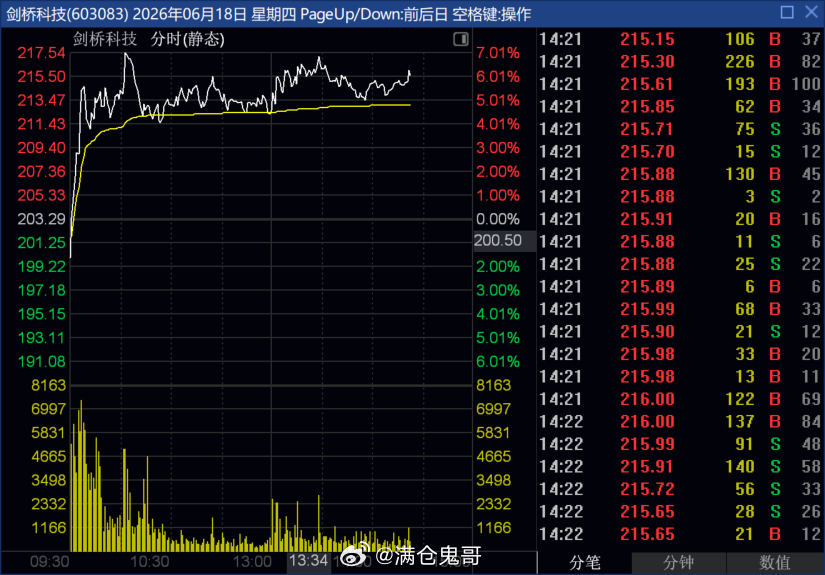Click the 8163 volume label on left

point(48,385)
